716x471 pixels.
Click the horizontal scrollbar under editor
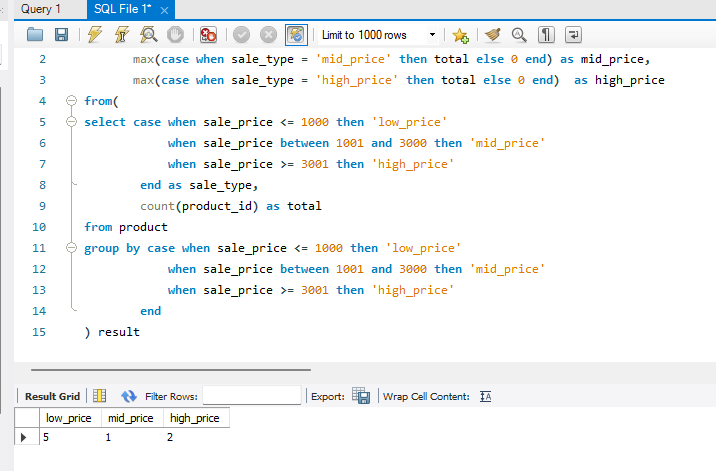(x=171, y=370)
